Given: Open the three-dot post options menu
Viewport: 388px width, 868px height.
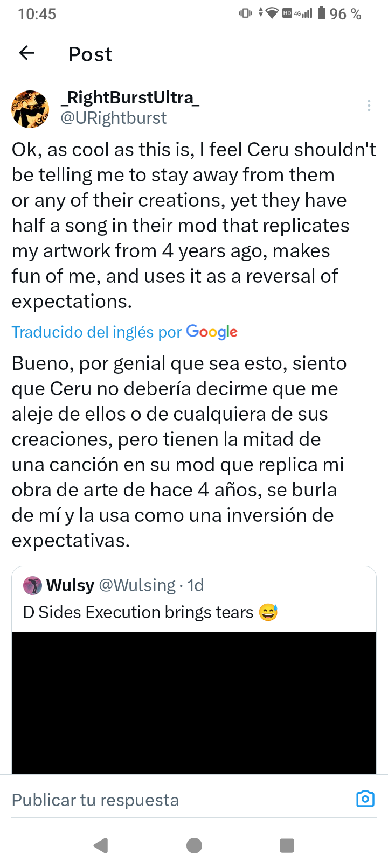Looking at the screenshot, I should pyautogui.click(x=369, y=106).
